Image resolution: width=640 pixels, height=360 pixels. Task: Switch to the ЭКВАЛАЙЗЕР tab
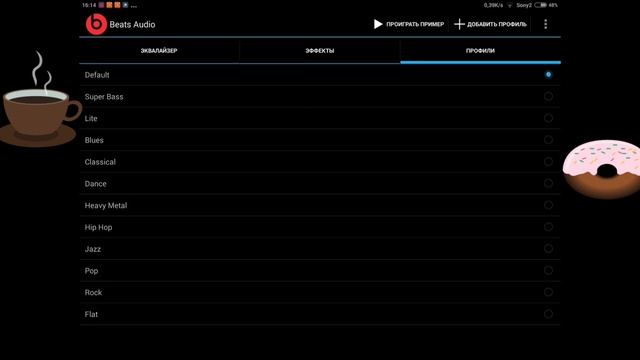pos(159,51)
